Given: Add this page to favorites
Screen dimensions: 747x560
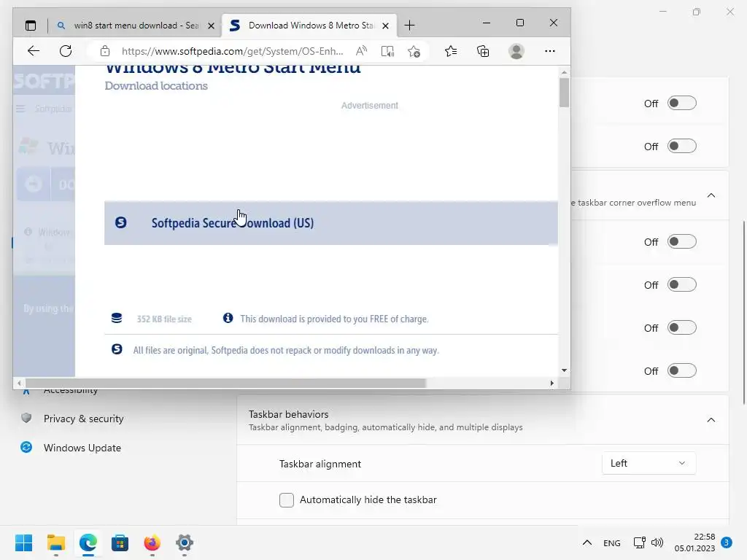Looking at the screenshot, I should [414, 51].
